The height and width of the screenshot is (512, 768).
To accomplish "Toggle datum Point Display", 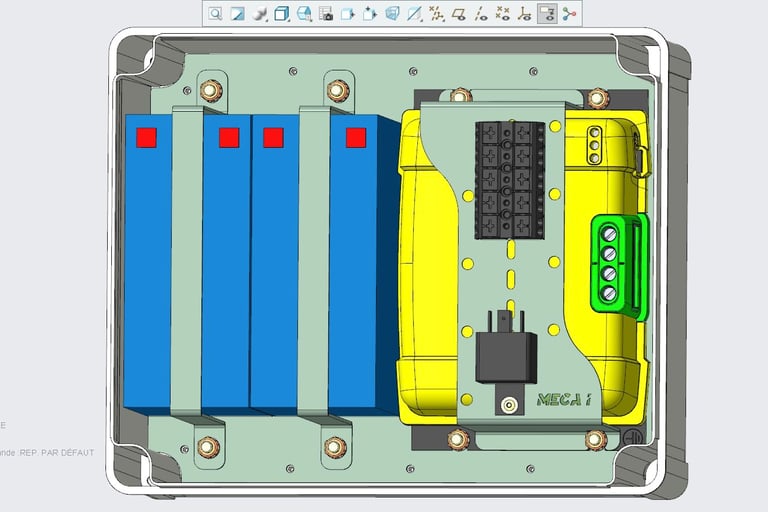I will coord(503,14).
